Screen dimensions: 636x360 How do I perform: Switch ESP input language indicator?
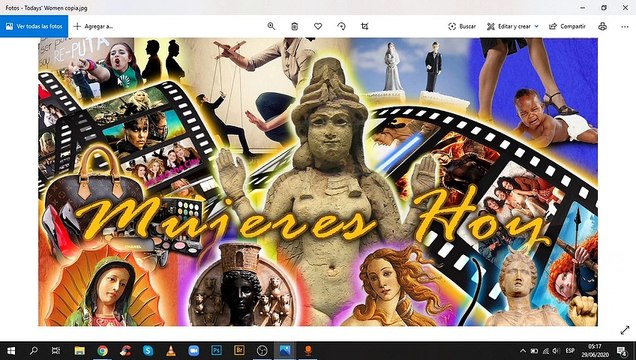tap(570, 351)
